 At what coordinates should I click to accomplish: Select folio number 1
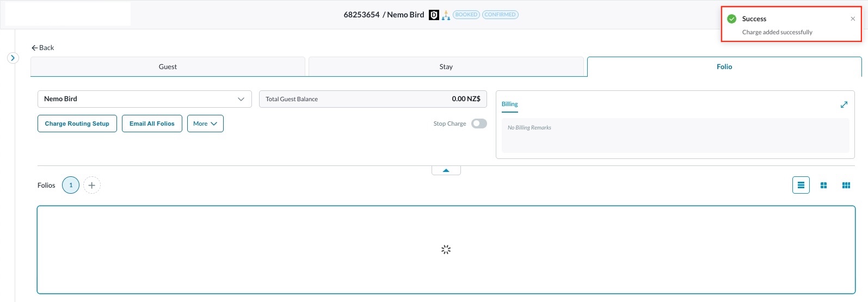[x=71, y=186]
